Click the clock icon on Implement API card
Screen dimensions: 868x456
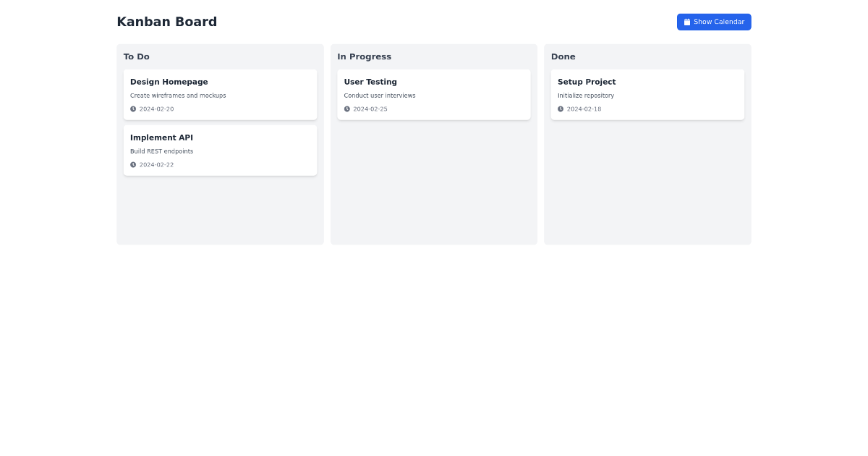pyautogui.click(x=132, y=164)
